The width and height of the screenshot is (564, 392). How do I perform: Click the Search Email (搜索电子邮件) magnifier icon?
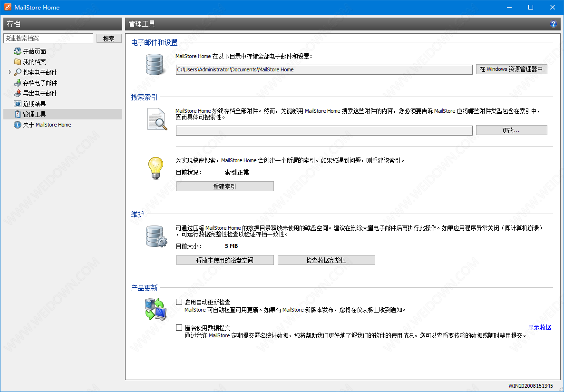[x=17, y=72]
